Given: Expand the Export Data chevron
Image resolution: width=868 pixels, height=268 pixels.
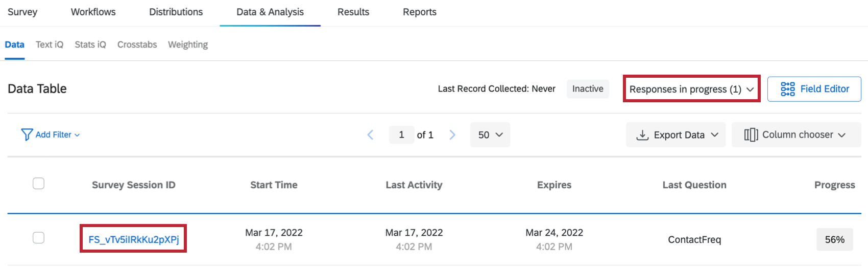Looking at the screenshot, I should coord(715,135).
